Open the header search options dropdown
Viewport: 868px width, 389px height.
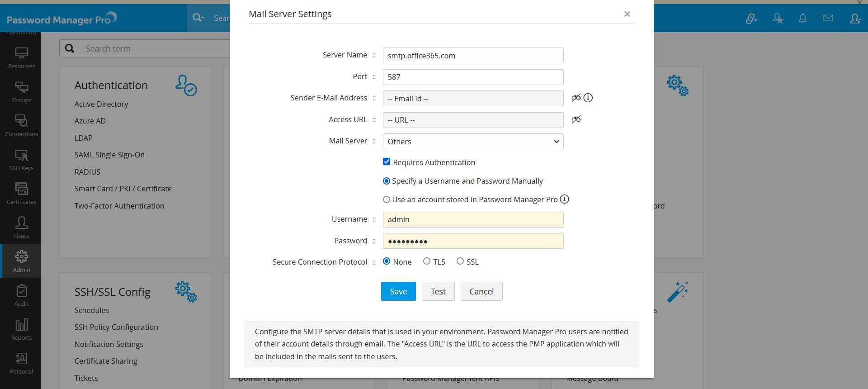(198, 18)
